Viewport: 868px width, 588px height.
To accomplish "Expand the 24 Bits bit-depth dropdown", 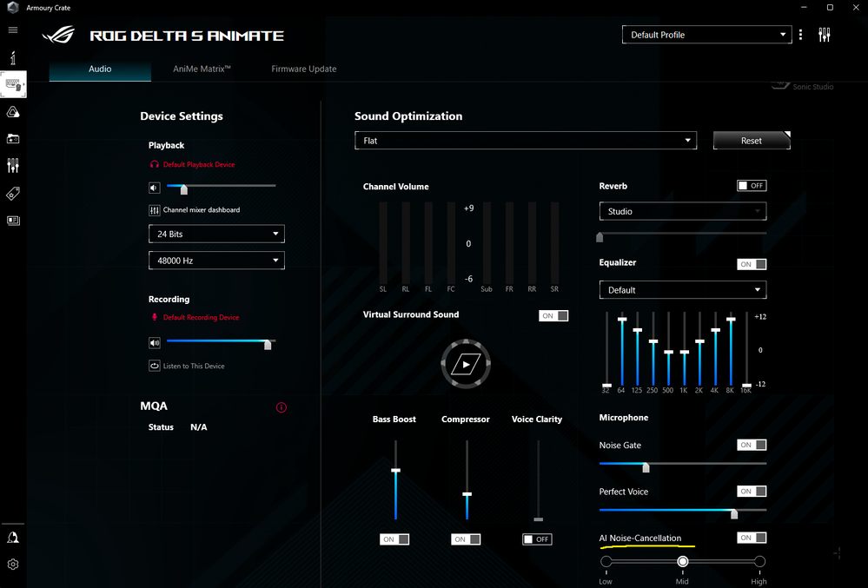I will (216, 234).
